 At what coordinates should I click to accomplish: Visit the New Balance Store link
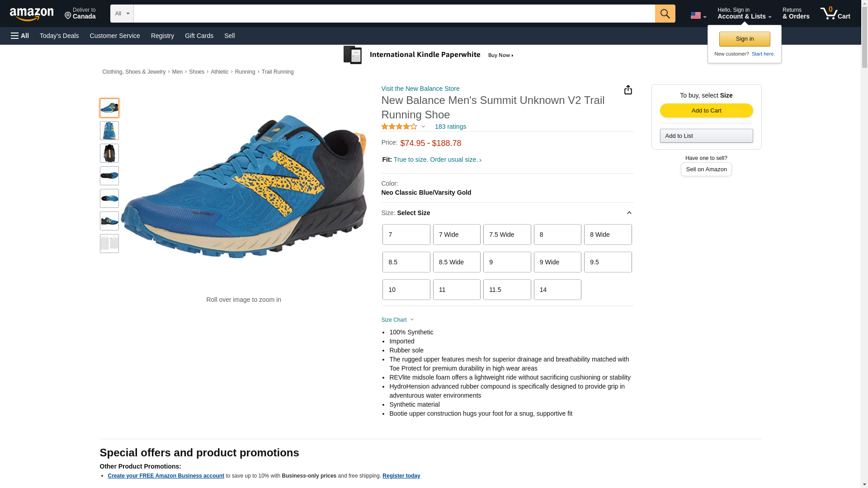(420, 89)
